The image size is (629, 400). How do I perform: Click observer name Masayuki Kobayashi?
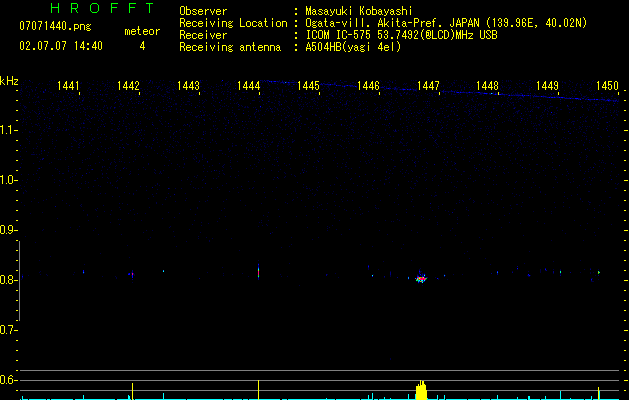tap(359, 11)
